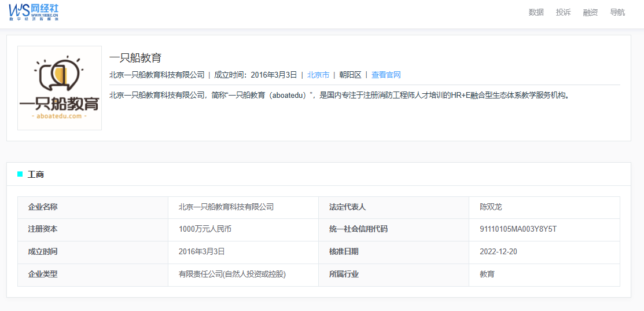Viewport: 644px width, 311px height.
Task: Click the 一只船教育 company logo thumbnail
Action: [60, 88]
